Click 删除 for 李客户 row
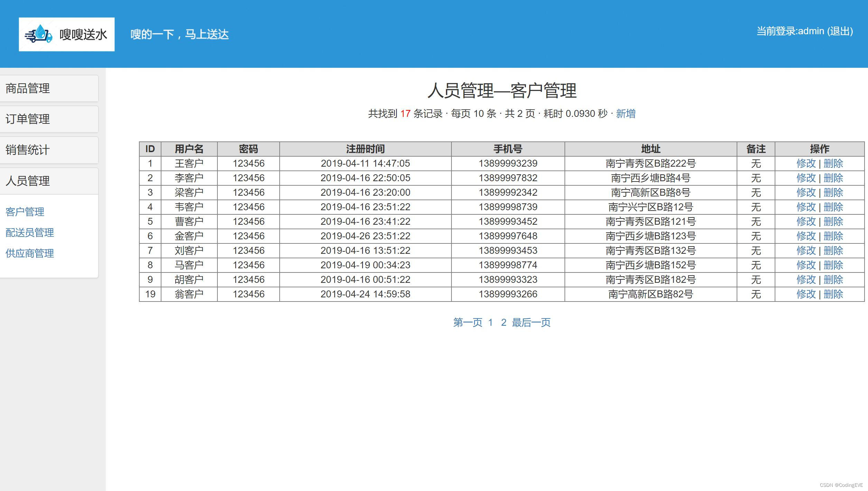The width and height of the screenshot is (868, 491). point(833,178)
